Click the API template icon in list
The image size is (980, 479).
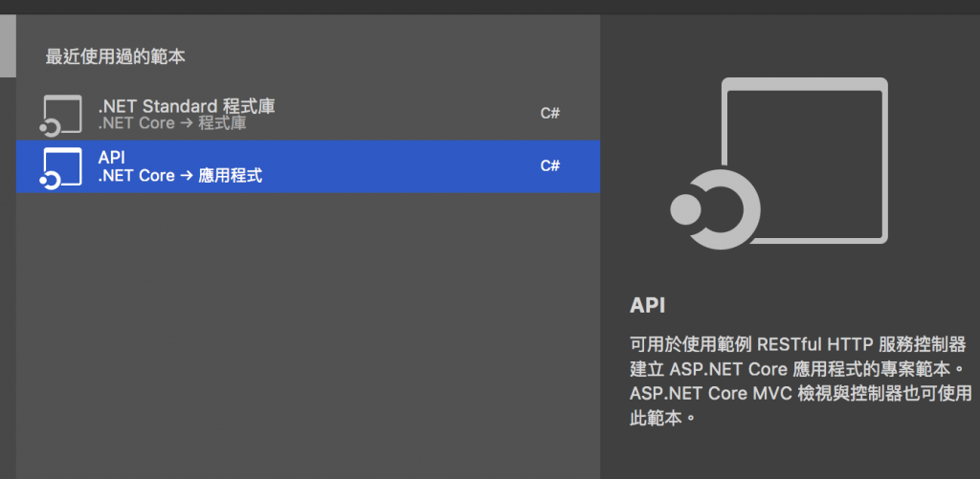click(x=60, y=168)
